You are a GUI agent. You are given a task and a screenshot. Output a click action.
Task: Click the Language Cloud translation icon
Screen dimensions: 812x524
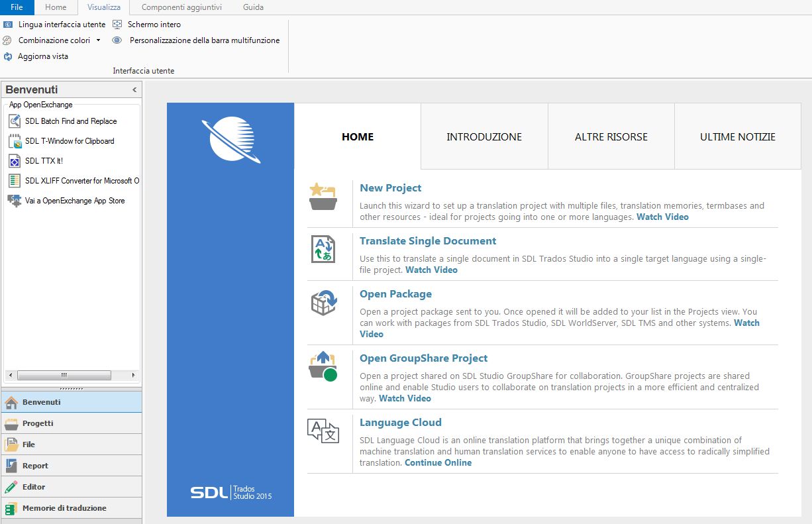(323, 431)
